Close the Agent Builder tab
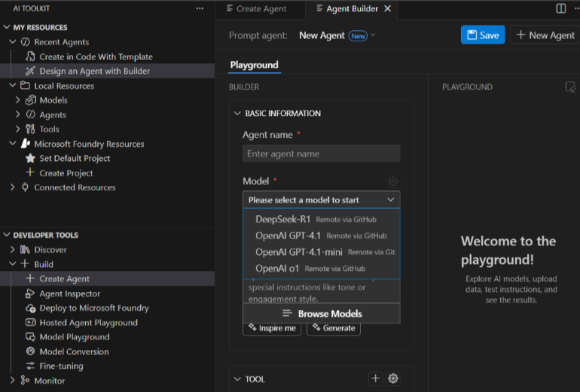This screenshot has height=392, width=580. [x=387, y=9]
